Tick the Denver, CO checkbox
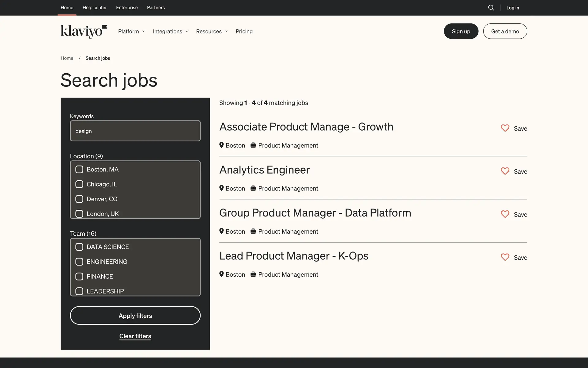Viewport: 588px width, 368px height. 79,199
